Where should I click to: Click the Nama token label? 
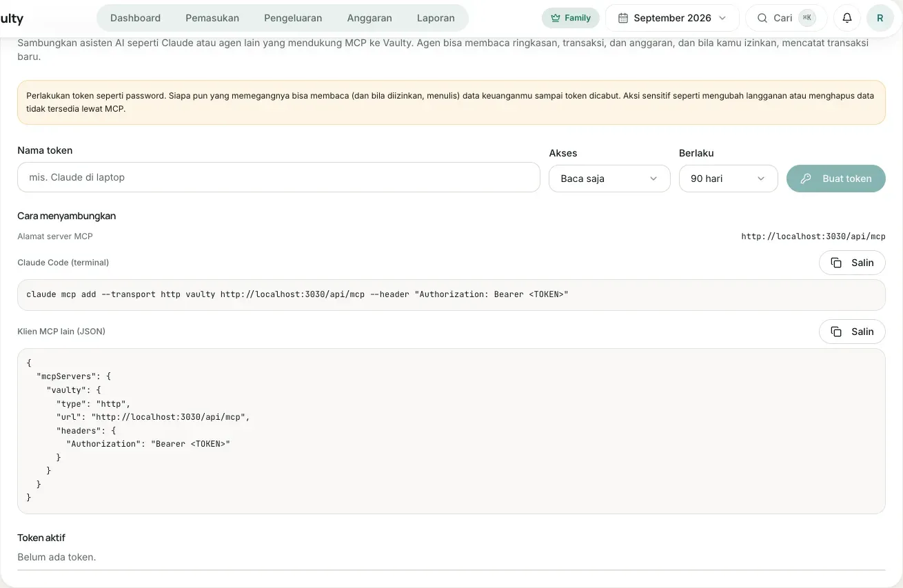45,150
